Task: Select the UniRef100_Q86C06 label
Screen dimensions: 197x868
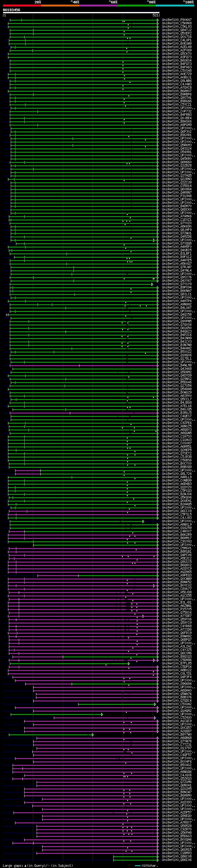Action: tap(176, 860)
